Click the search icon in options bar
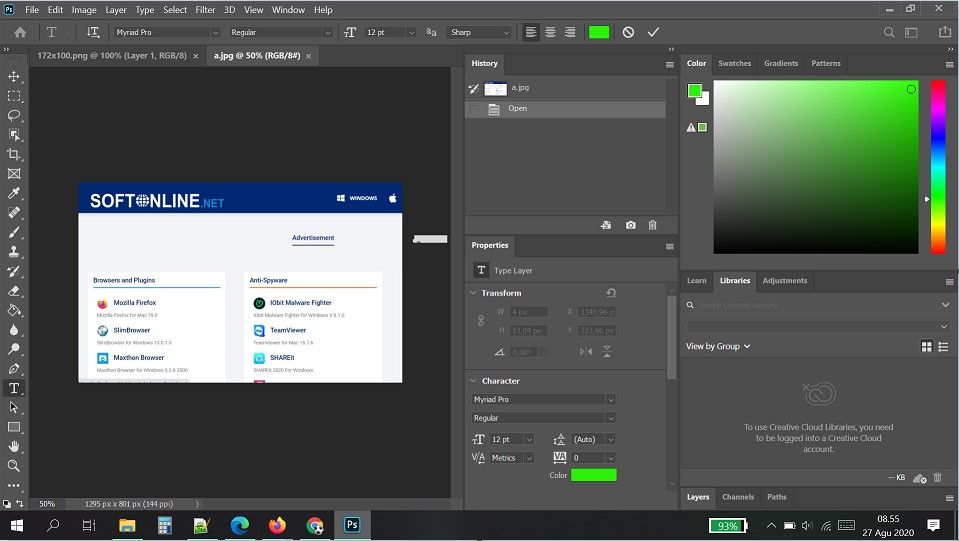Viewport: 959px width, 541px height. click(x=889, y=32)
